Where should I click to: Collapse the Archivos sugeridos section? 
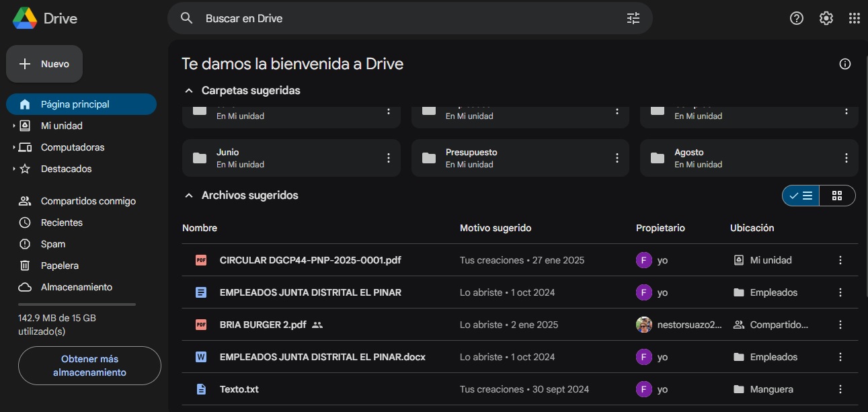[189, 196]
